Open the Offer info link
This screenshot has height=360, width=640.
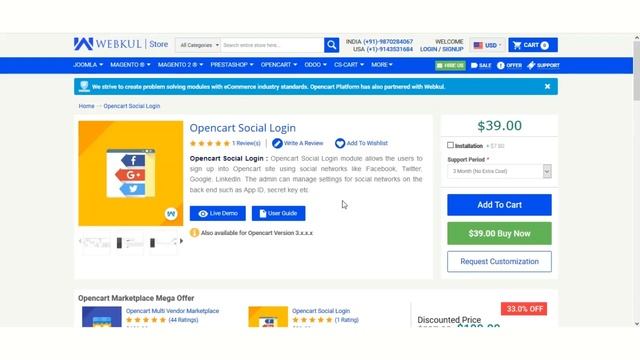[x=509, y=65]
